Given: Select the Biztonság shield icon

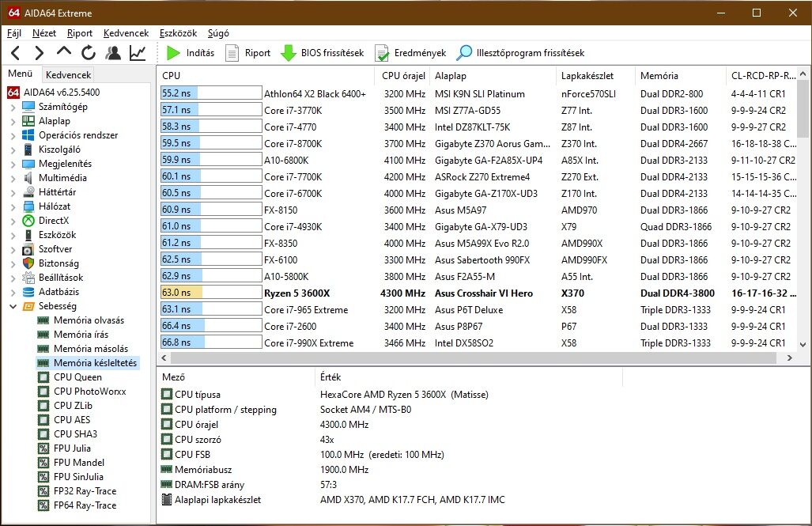Looking at the screenshot, I should (x=28, y=263).
